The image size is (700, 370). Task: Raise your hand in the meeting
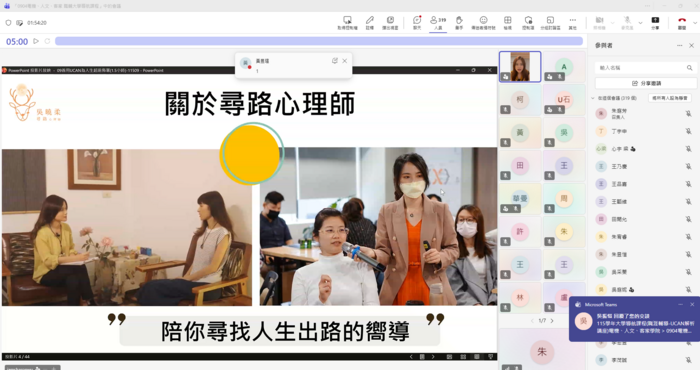459,22
